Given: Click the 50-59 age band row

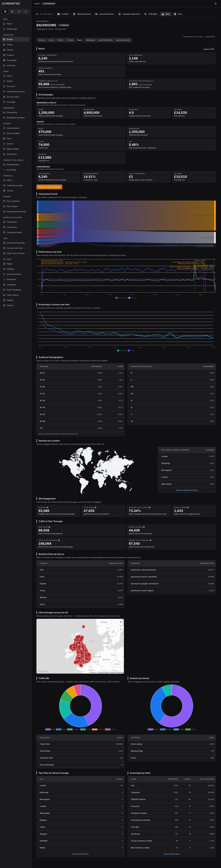Looking at the screenshot, I should click(80, 414).
